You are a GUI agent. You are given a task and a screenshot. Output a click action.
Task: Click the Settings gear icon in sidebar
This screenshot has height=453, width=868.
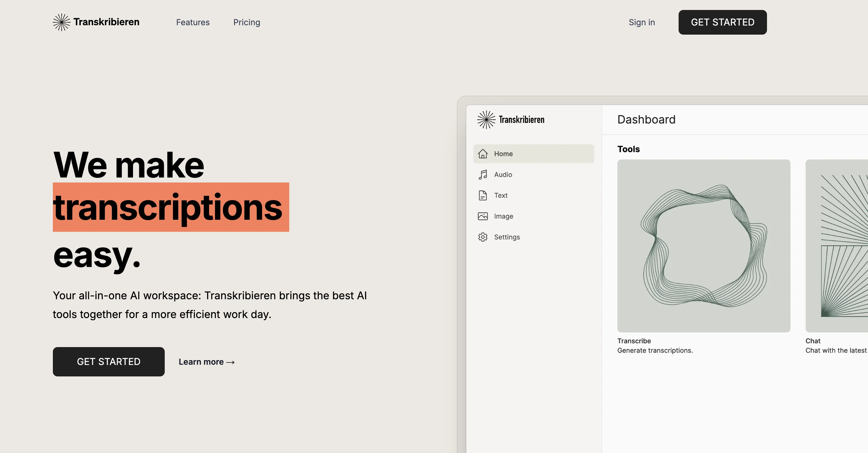[482, 237]
